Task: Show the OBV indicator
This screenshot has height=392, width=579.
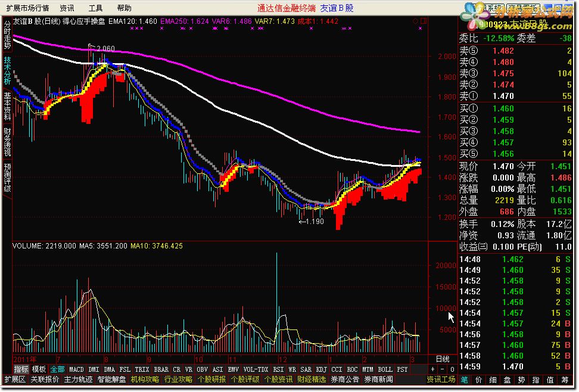Action: tap(203, 369)
